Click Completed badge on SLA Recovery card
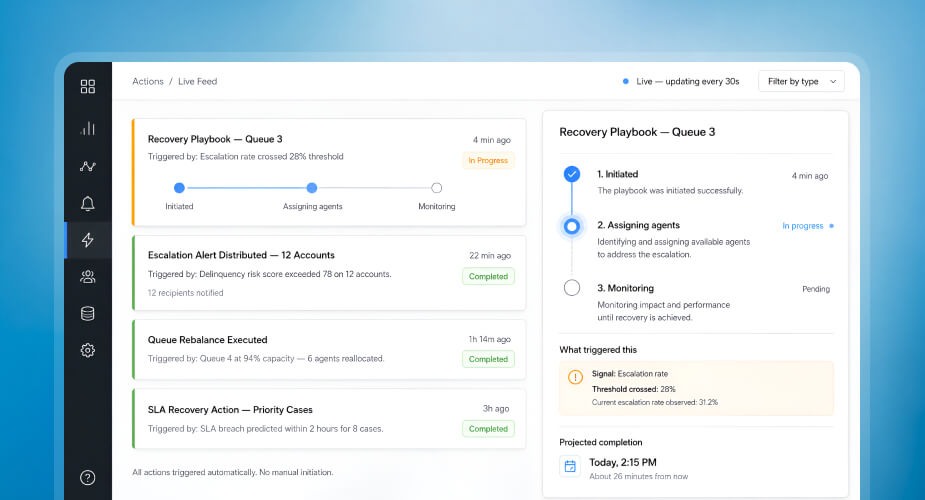This screenshot has width=925, height=500. [488, 429]
